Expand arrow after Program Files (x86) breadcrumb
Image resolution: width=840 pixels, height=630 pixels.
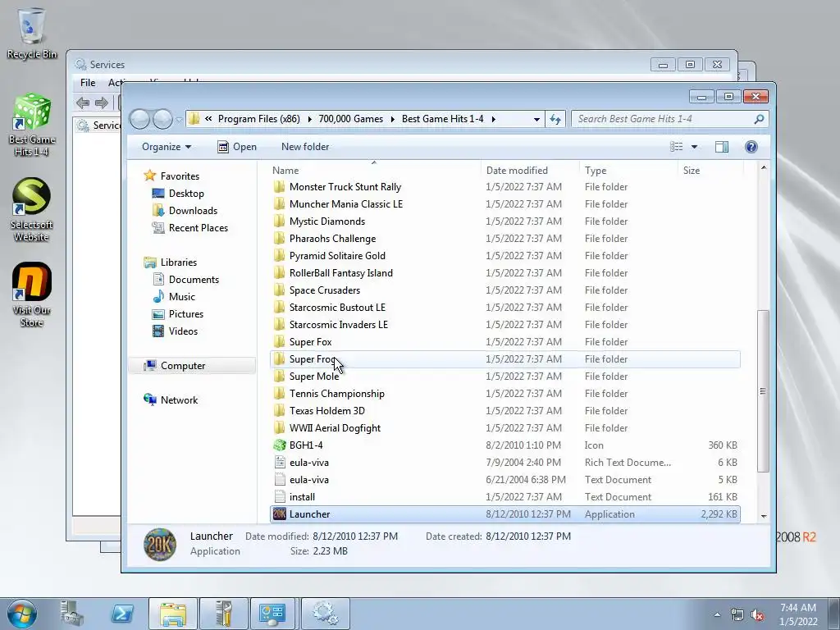309,119
